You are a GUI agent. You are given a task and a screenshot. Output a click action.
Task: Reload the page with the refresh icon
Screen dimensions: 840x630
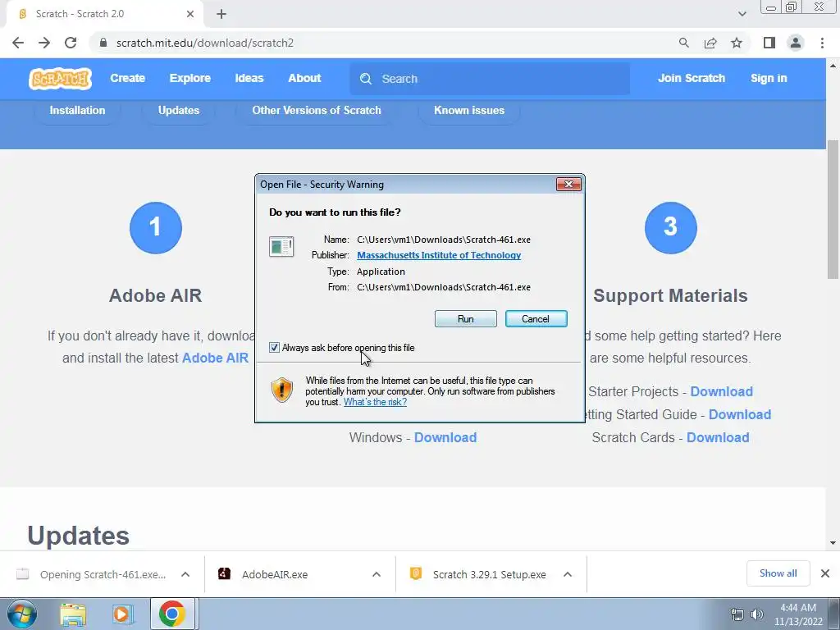pos(71,43)
